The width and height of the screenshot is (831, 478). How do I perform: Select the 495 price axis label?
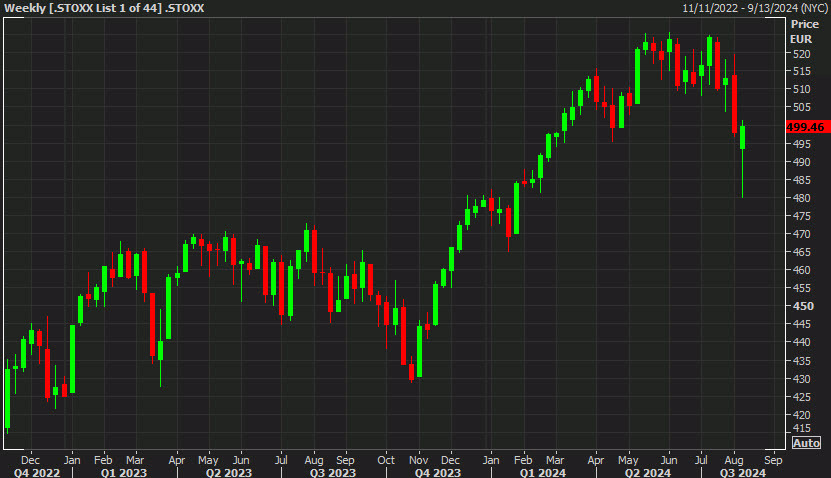[x=801, y=144]
